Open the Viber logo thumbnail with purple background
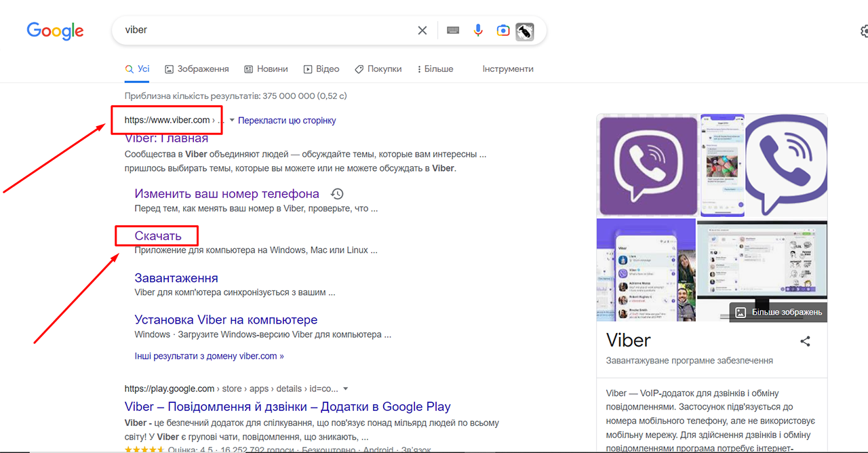The image size is (868, 453). tap(647, 165)
